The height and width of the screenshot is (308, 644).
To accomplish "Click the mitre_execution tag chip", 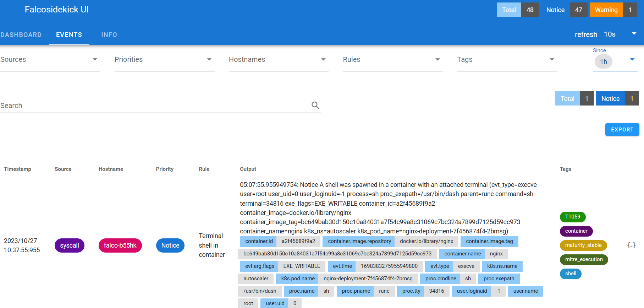I will (x=584, y=259).
